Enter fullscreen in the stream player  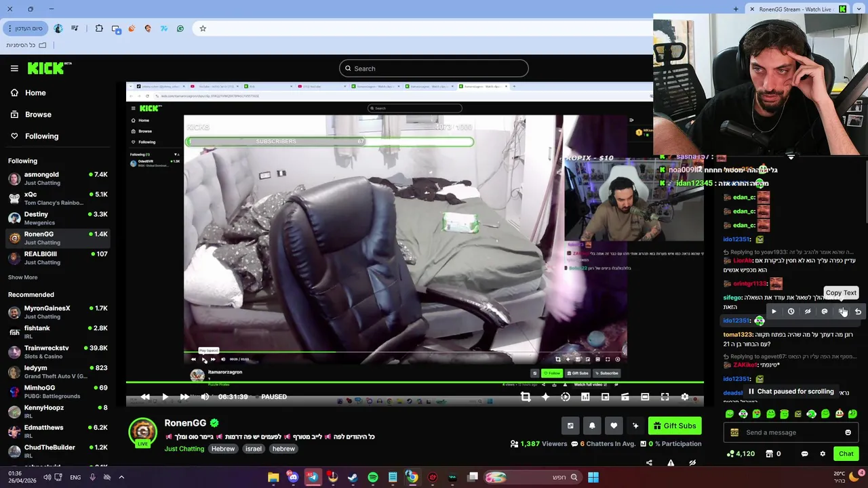point(665,396)
